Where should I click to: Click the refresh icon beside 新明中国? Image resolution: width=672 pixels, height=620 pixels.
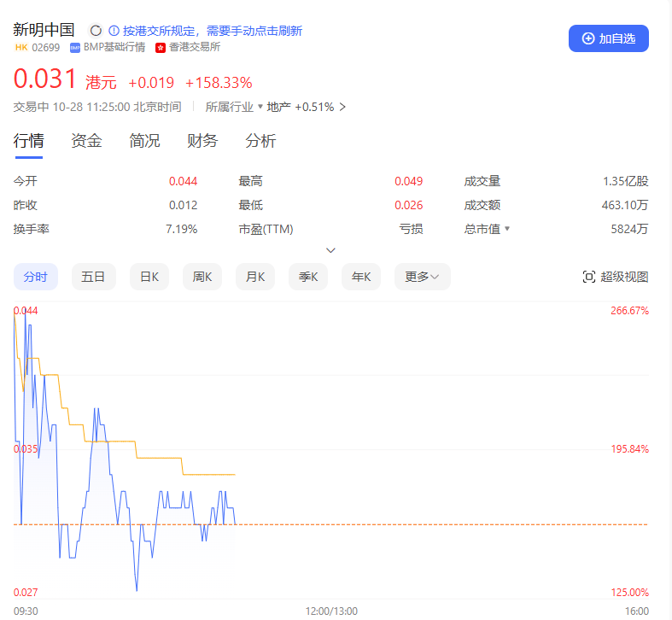(x=96, y=31)
